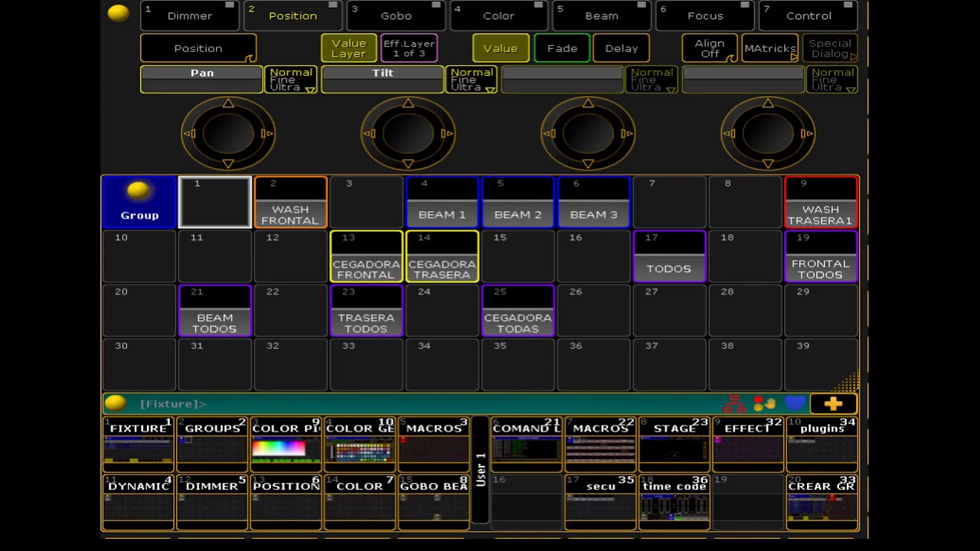The width and height of the screenshot is (980, 551).
Task: Click the vertical User 1 bar
Action: 480,470
